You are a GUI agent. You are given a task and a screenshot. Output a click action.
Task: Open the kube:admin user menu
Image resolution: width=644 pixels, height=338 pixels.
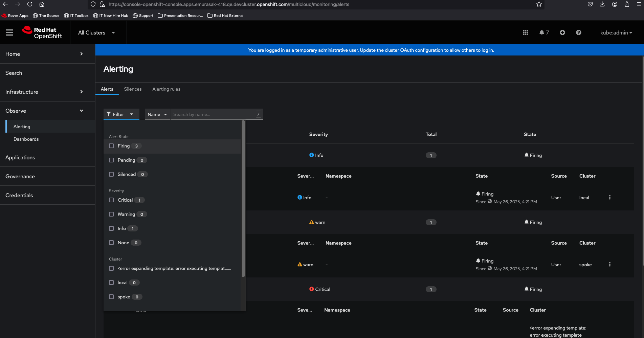(616, 32)
